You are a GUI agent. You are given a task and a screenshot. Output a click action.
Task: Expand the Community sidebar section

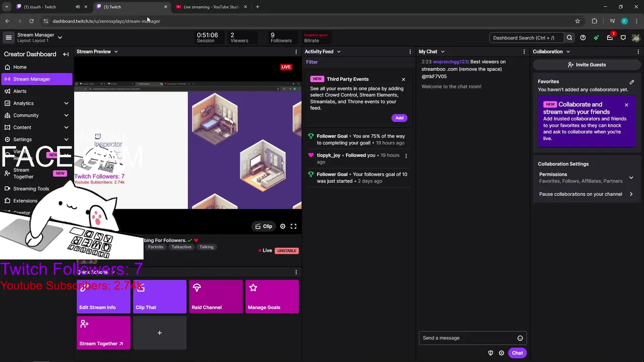coord(66,116)
